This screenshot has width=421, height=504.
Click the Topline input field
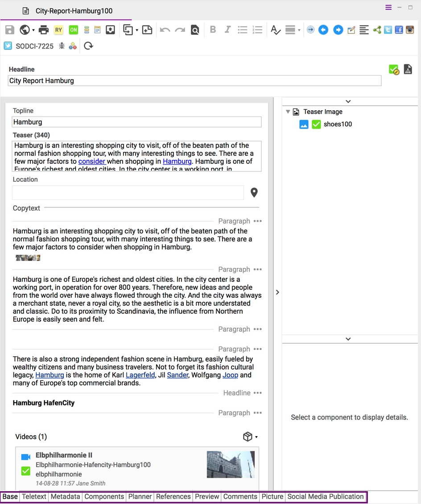click(x=137, y=122)
